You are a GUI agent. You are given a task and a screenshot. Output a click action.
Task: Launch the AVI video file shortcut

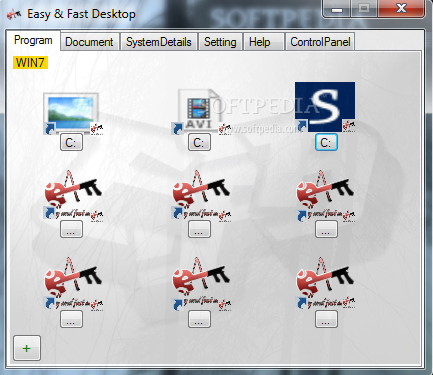201,112
